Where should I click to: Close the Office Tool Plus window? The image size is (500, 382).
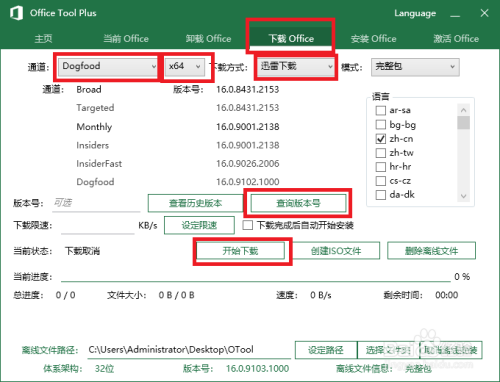484,13
